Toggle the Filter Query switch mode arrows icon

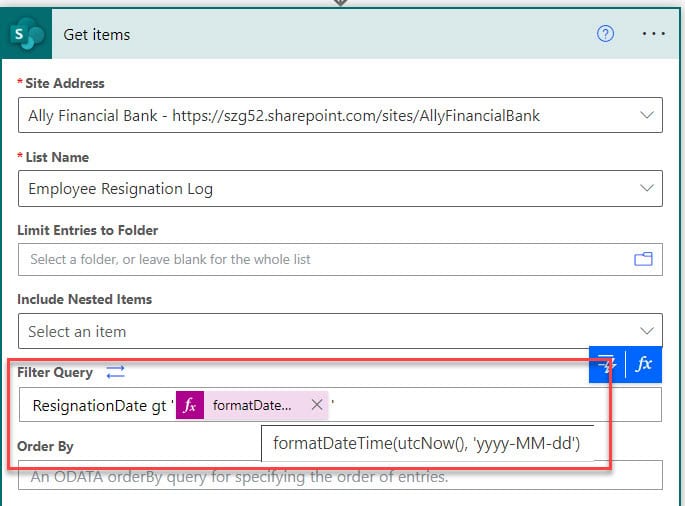(115, 372)
